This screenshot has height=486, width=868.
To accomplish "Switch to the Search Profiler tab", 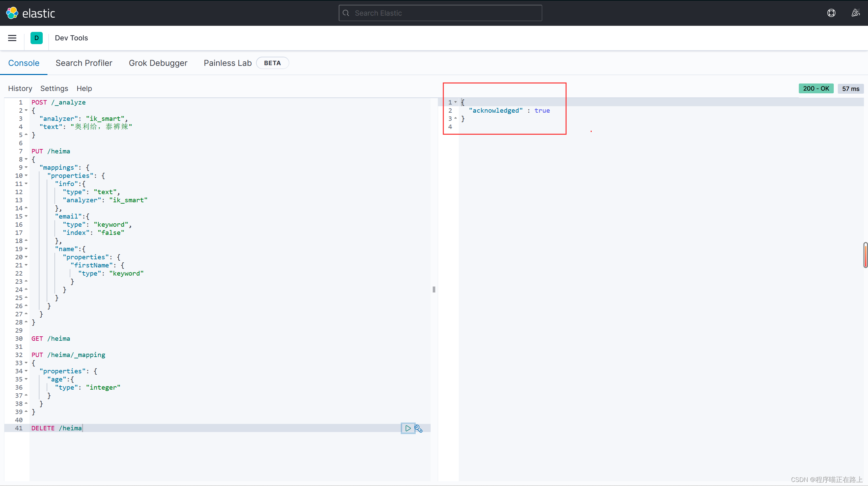I will 84,63.
